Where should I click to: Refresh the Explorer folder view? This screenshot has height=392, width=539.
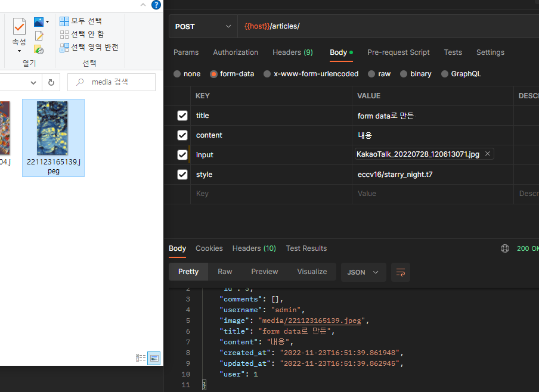click(x=51, y=82)
